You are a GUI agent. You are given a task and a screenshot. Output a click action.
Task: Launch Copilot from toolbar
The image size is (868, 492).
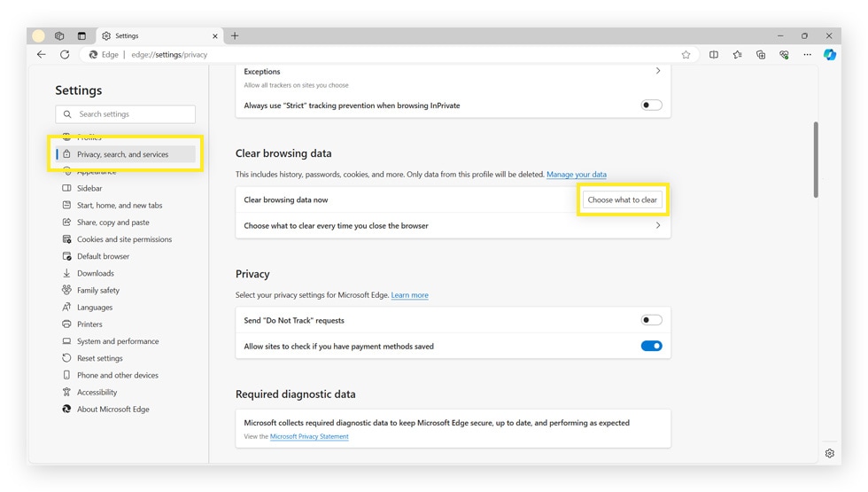(x=829, y=54)
